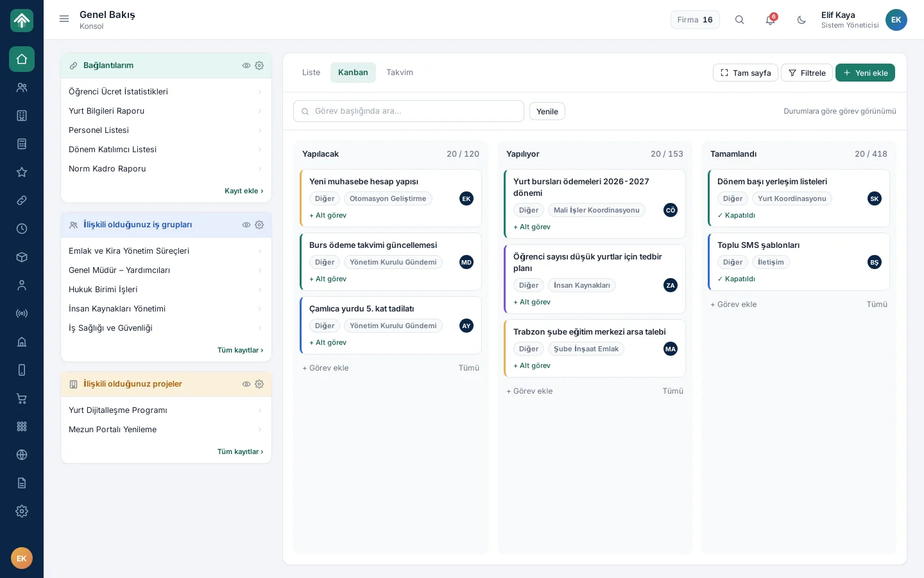Screen dimensions: 924x578
Task: Expand Hukuk Birimi İşleri row chevron
Action: pyautogui.click(x=260, y=290)
